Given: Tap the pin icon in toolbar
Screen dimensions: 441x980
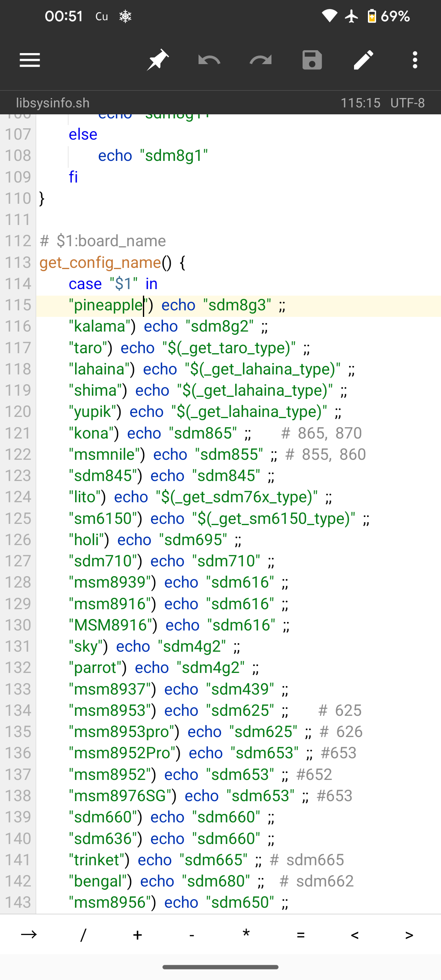Looking at the screenshot, I should [x=158, y=60].
